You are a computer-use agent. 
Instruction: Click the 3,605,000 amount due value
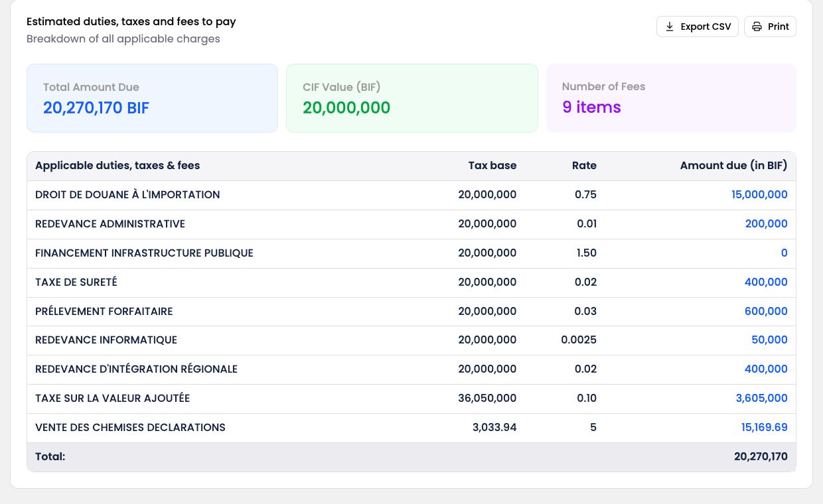click(x=762, y=399)
